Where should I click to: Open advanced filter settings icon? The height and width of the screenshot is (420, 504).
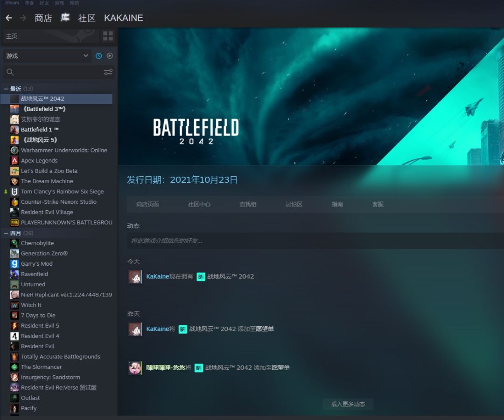coord(108,72)
